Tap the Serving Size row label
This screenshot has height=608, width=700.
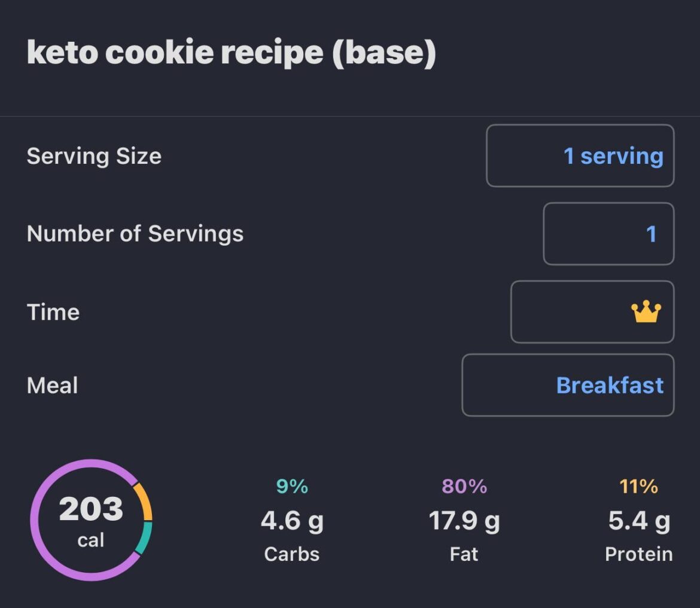[93, 155]
